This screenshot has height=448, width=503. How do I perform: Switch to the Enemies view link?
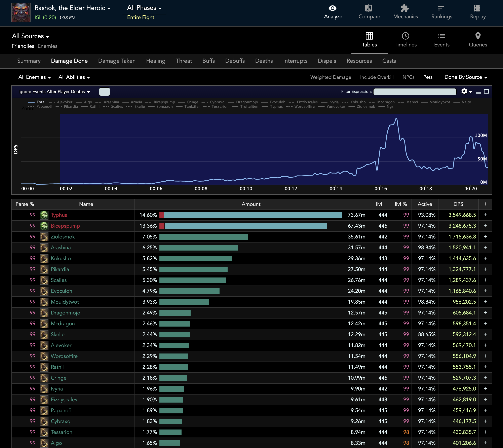(47, 46)
